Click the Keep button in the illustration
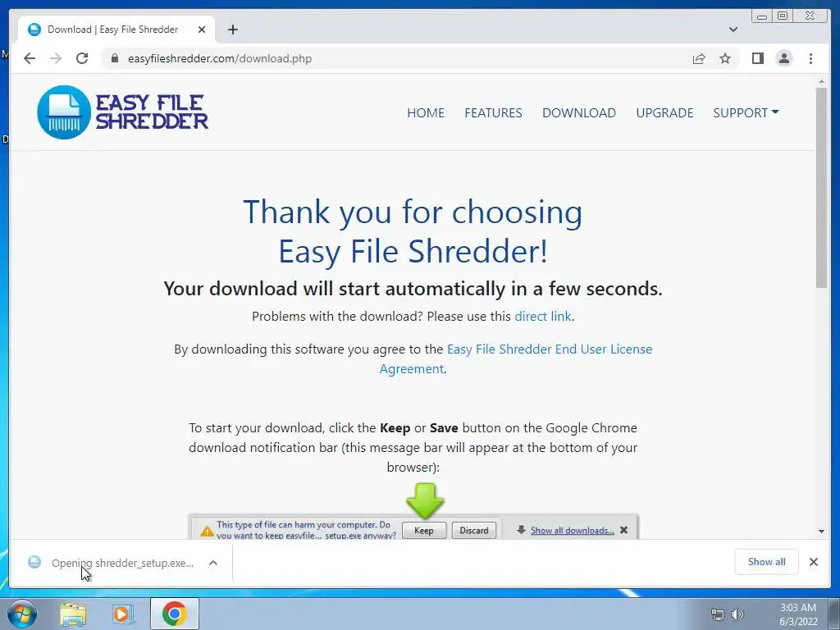Screen dimensions: 840x630 click(x=424, y=531)
